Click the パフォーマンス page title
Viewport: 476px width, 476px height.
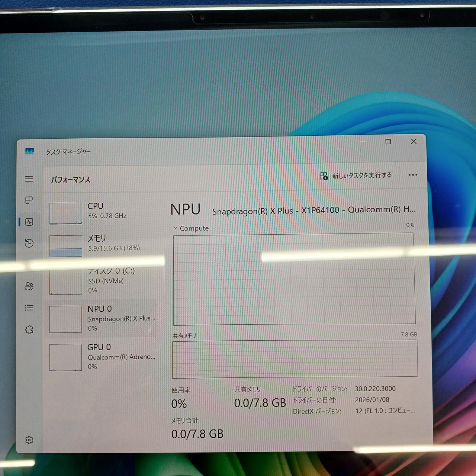(71, 180)
